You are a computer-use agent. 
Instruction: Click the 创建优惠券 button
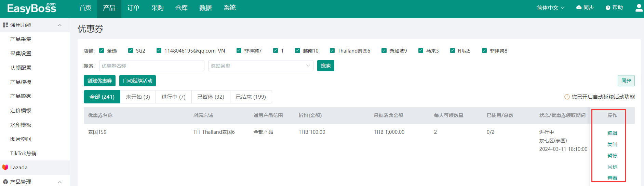pyautogui.click(x=99, y=81)
